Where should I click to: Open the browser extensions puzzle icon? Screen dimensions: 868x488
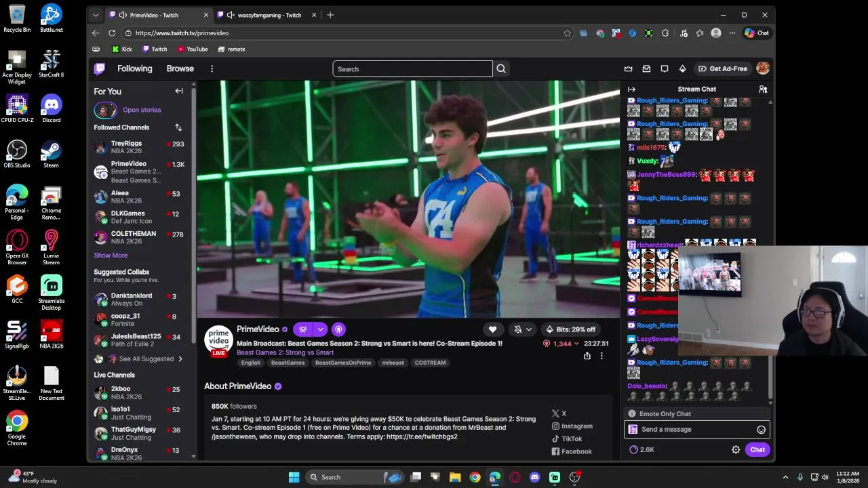coord(665,33)
